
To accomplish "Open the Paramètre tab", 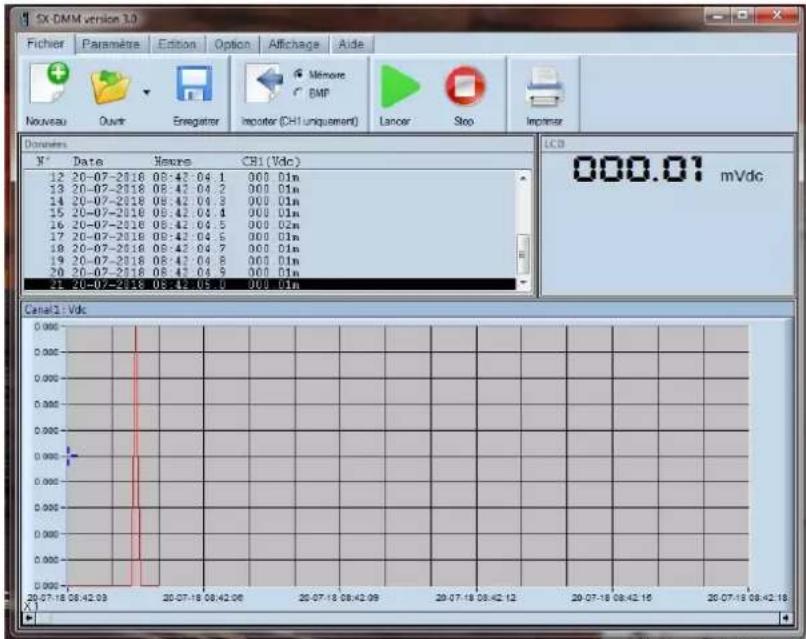I will 111,45.
